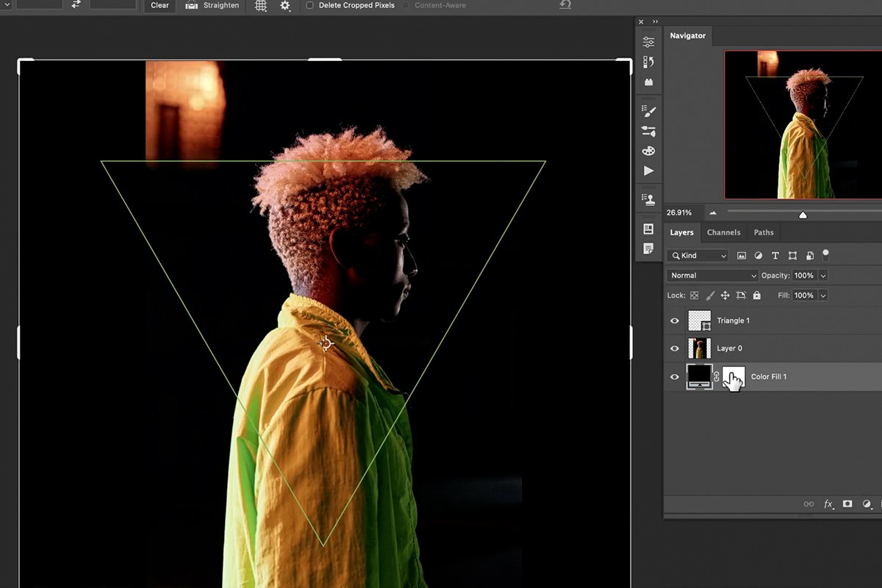
Task: Filter for smart object layers
Action: pyautogui.click(x=809, y=256)
